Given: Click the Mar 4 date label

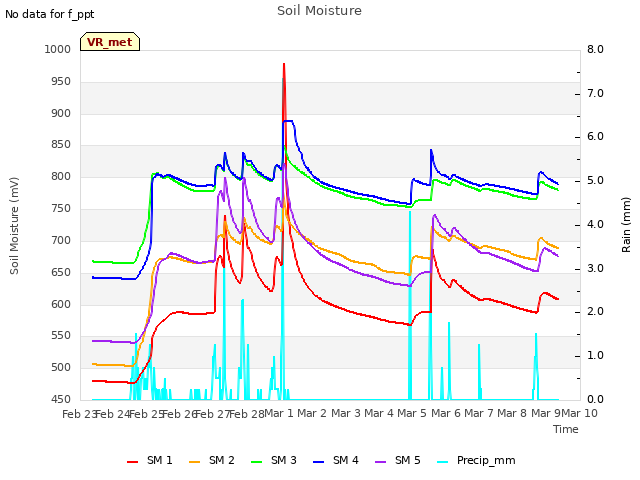Looking at the screenshot, I should tap(379, 413).
